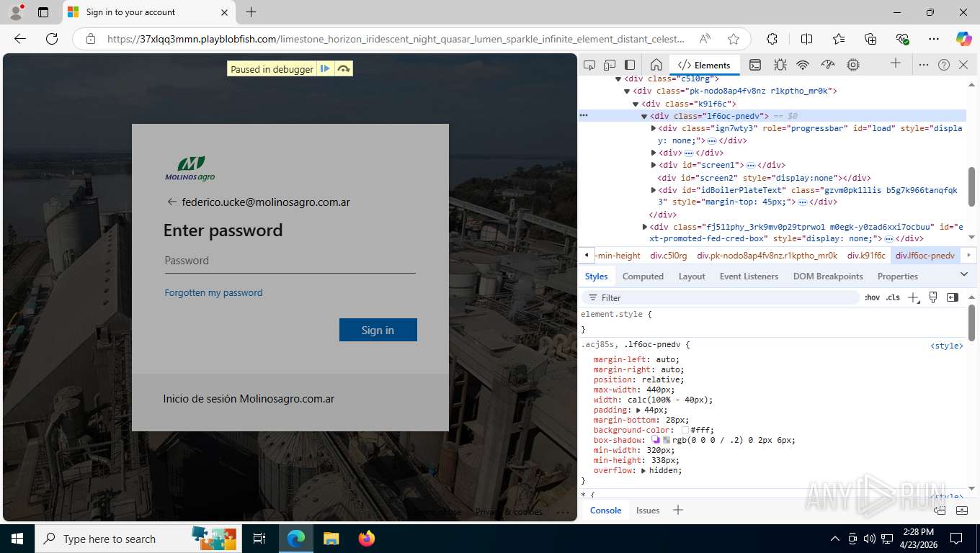Screen dimensions: 980x553
Task: Open the Sources bug icon panel
Action: 780,65
